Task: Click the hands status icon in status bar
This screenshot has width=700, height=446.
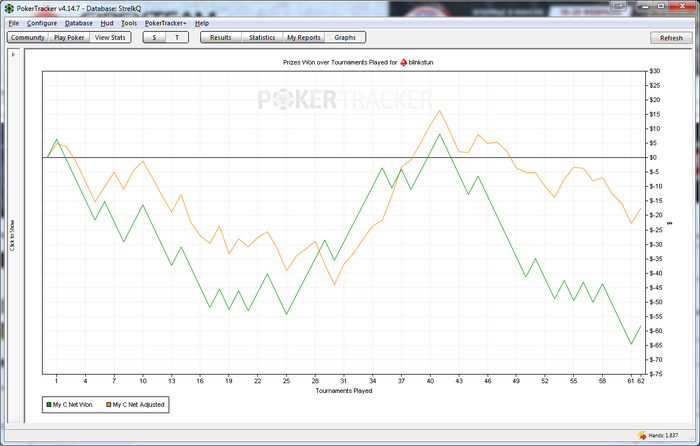Action: [642, 435]
